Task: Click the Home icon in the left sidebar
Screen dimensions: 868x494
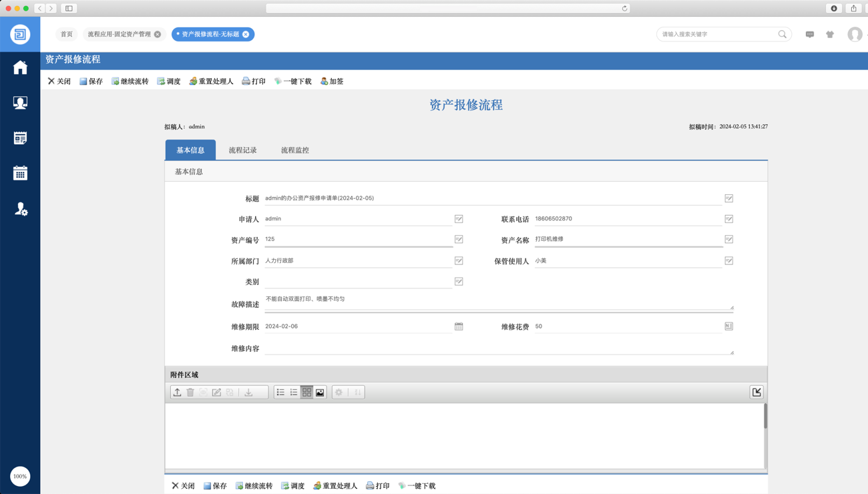Action: click(x=20, y=67)
